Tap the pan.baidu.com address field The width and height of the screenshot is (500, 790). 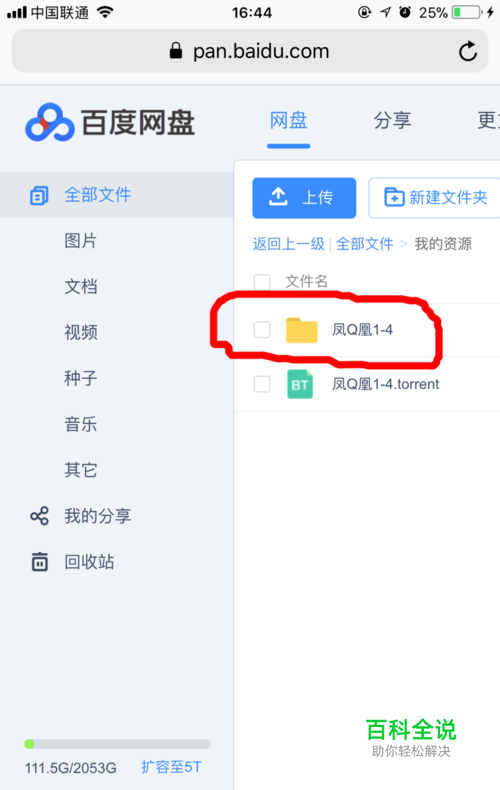pyautogui.click(x=250, y=51)
